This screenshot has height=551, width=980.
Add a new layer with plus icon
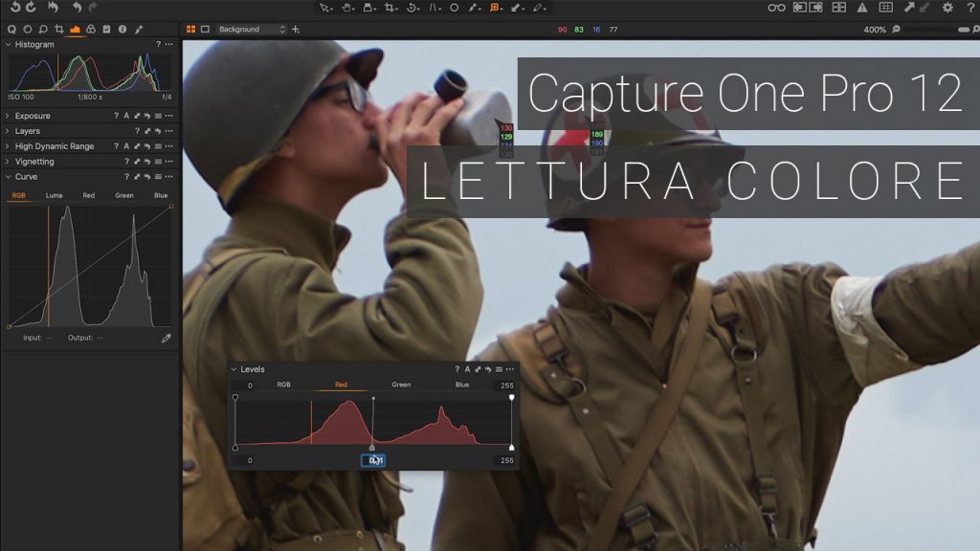pos(296,30)
